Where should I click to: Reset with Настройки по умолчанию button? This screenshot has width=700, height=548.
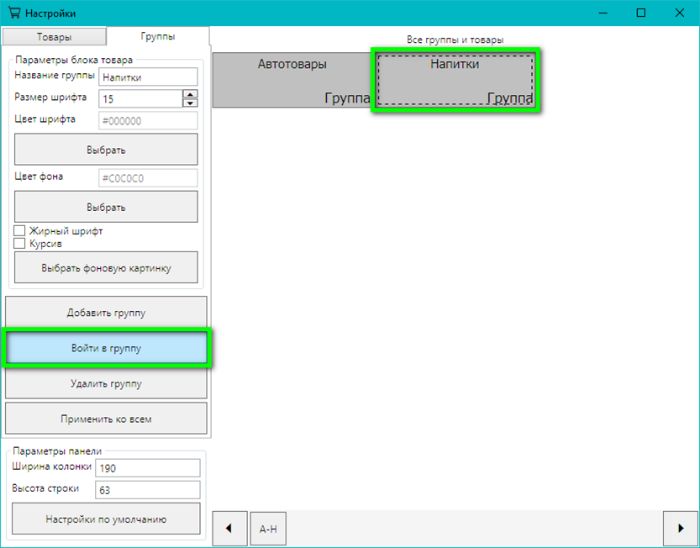pos(106,519)
